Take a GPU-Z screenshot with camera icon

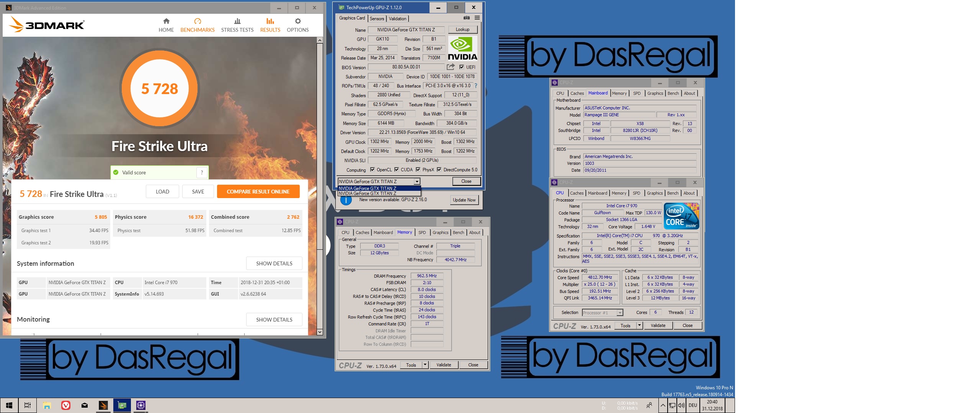point(467,18)
